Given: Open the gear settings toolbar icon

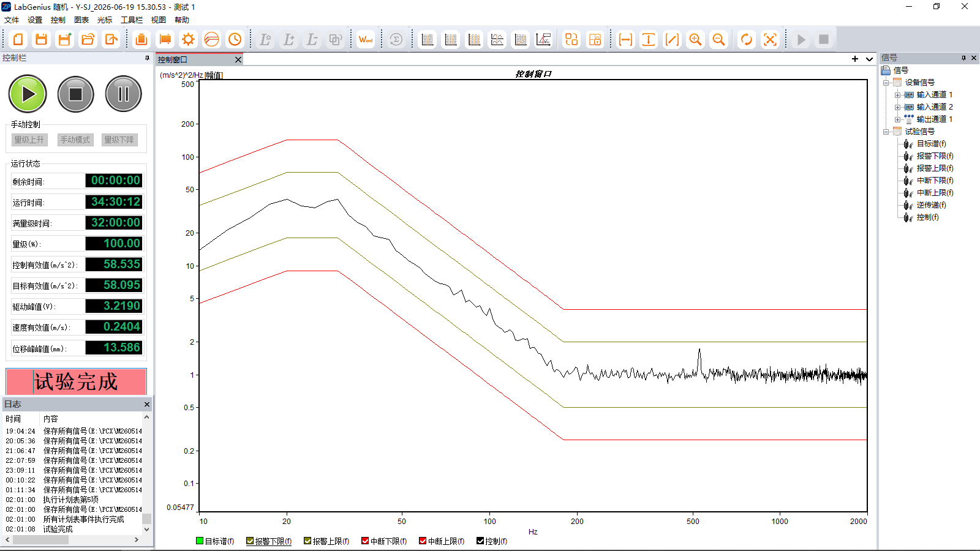Looking at the screenshot, I should coord(188,40).
